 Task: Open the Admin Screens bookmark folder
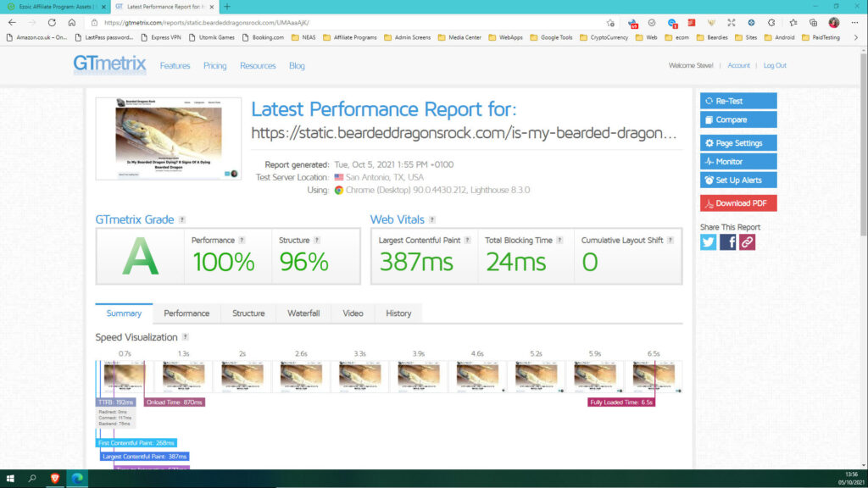click(407, 37)
